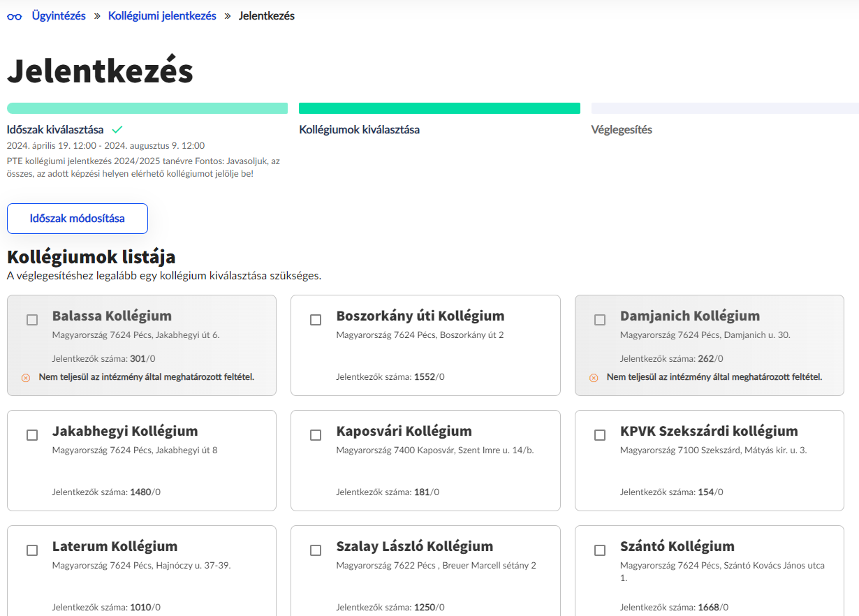Enable the KPVK Szekszárdi kollégium checkbox
Viewport: 859px width, 616px height.
click(x=600, y=435)
